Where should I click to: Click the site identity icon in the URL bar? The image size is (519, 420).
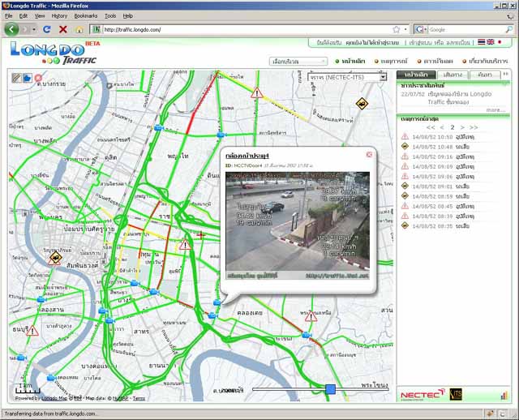[96, 29]
